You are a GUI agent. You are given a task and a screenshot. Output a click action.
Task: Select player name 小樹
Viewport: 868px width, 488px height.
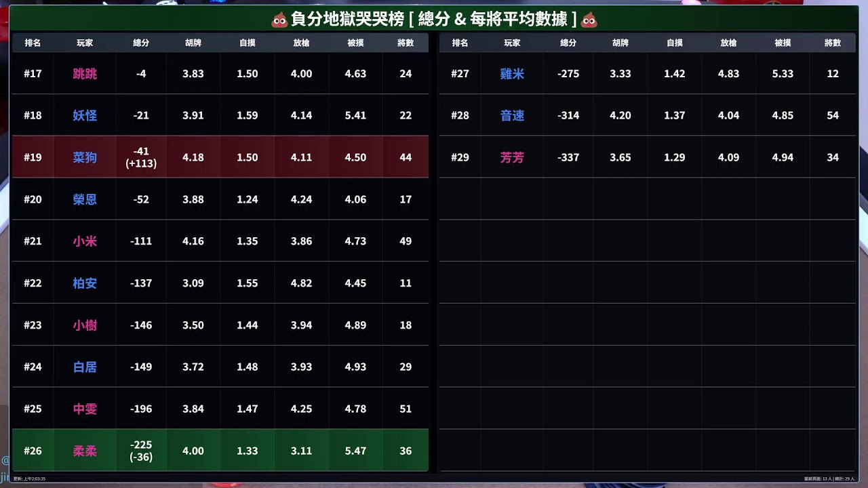(x=85, y=325)
